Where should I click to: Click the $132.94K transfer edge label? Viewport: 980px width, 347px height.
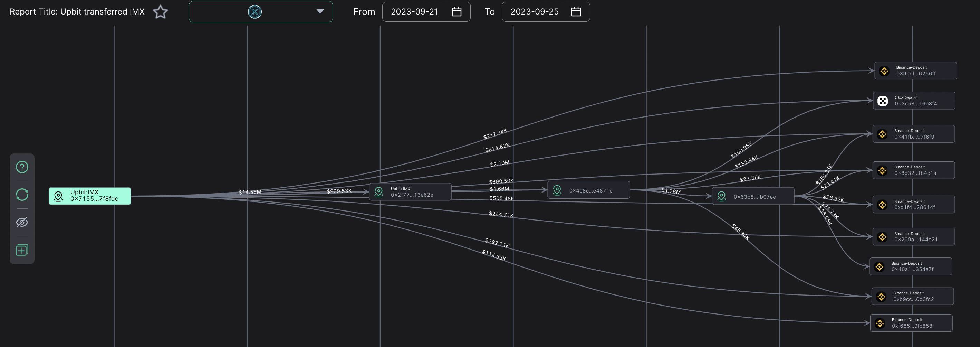click(746, 162)
